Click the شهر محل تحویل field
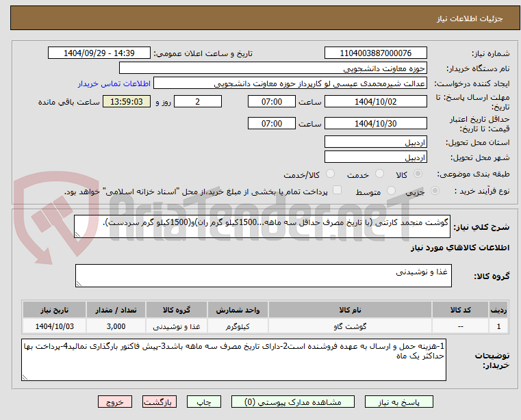This screenshot has width=521, height=420. coord(375,157)
